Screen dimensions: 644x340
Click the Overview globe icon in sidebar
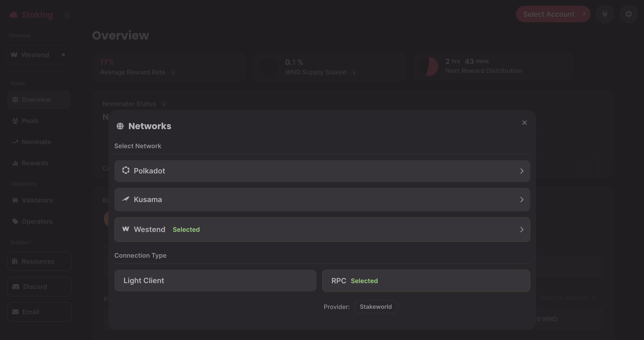click(15, 99)
